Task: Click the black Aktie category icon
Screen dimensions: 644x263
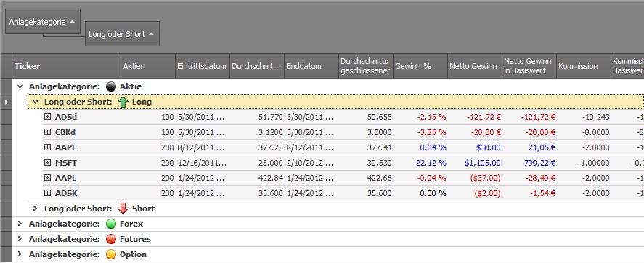Action: (x=111, y=86)
